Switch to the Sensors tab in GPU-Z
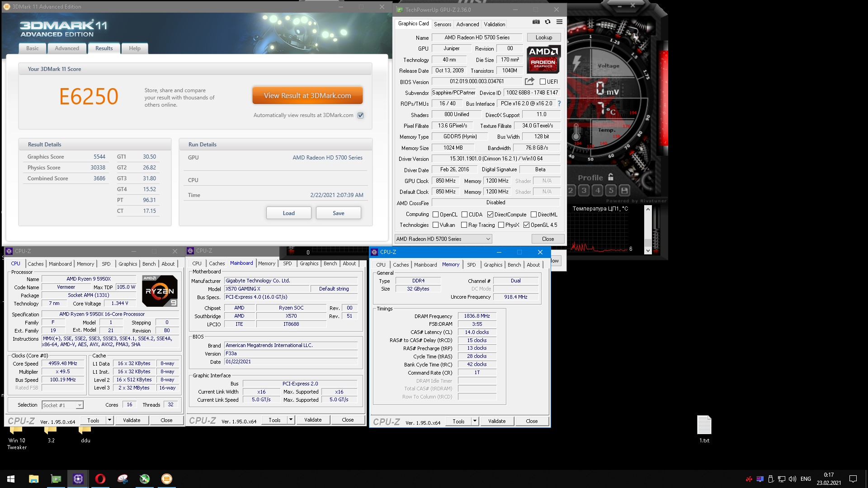Image resolution: width=868 pixels, height=488 pixels. 443,24
